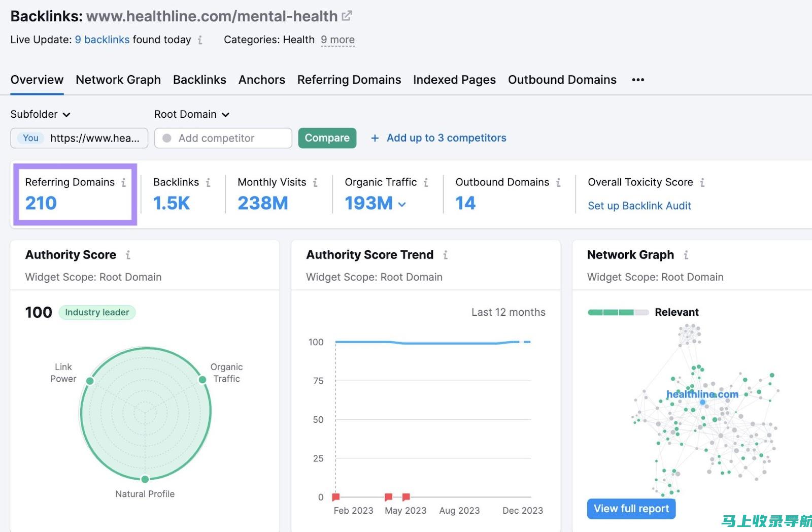
Task: Open the Indexed Pages tab
Action: (x=454, y=80)
